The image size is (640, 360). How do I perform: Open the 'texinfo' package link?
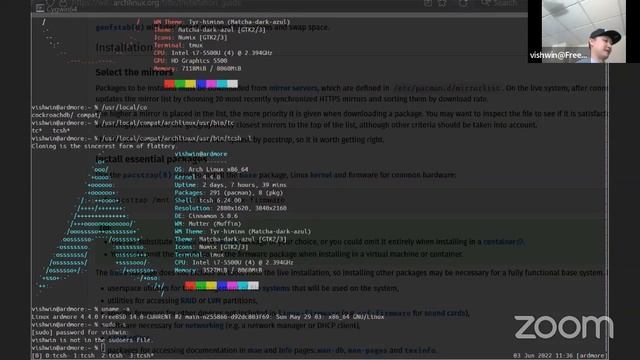[420, 350]
